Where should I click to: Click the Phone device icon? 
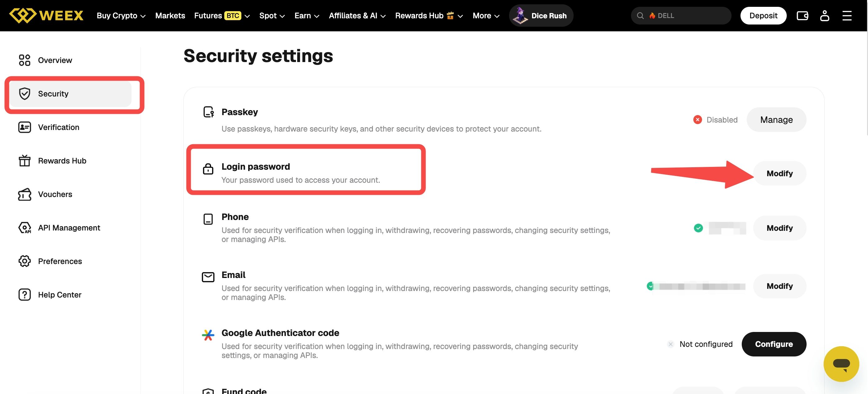[208, 219]
